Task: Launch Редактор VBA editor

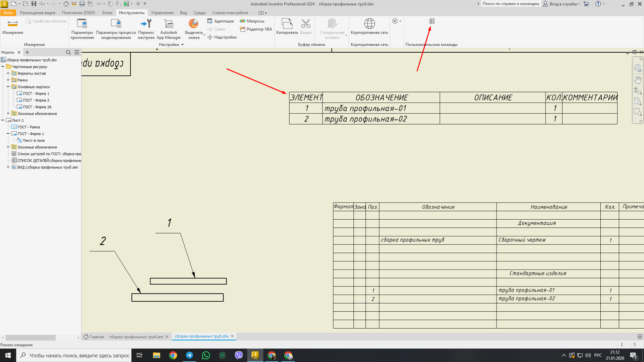Action: [x=256, y=29]
